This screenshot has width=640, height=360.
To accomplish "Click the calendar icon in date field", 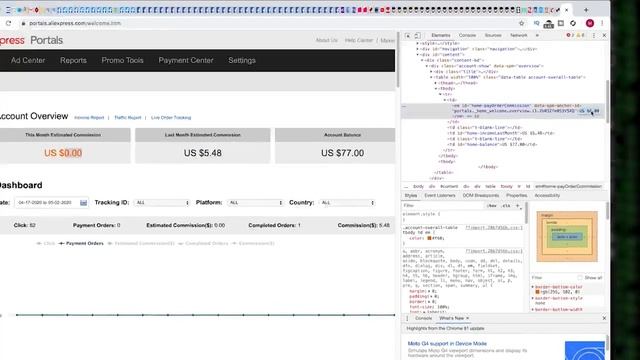I will tap(83, 202).
